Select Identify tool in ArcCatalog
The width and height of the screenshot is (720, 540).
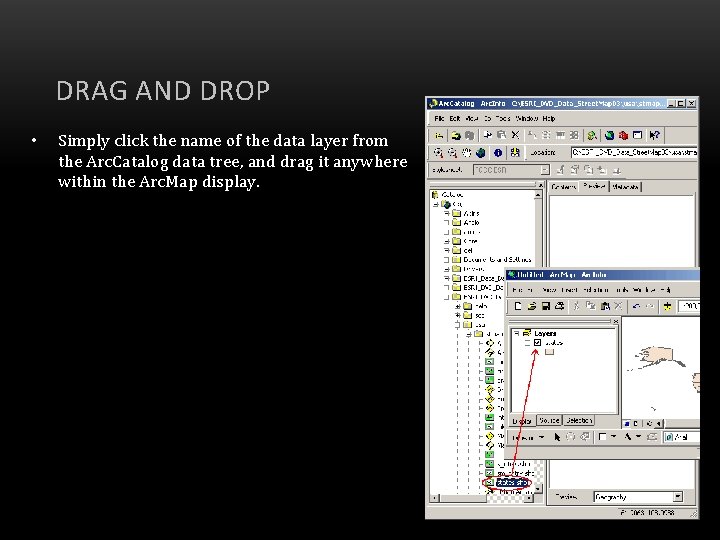click(x=498, y=152)
